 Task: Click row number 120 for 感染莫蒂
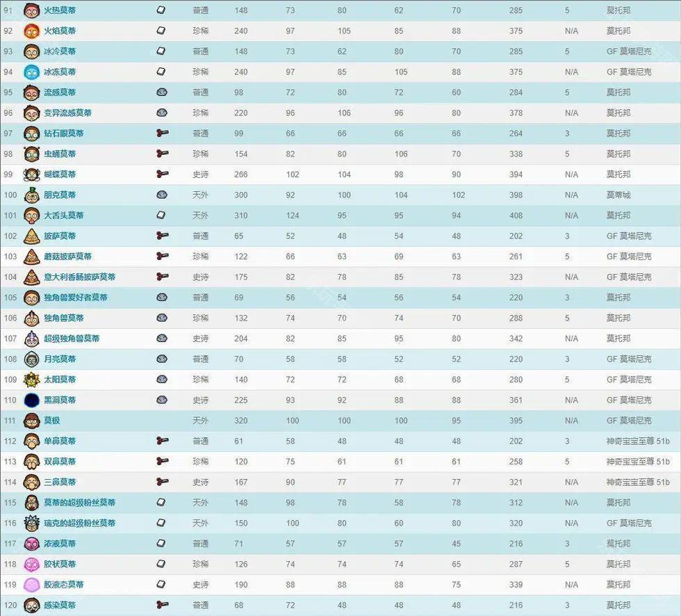click(x=10, y=605)
